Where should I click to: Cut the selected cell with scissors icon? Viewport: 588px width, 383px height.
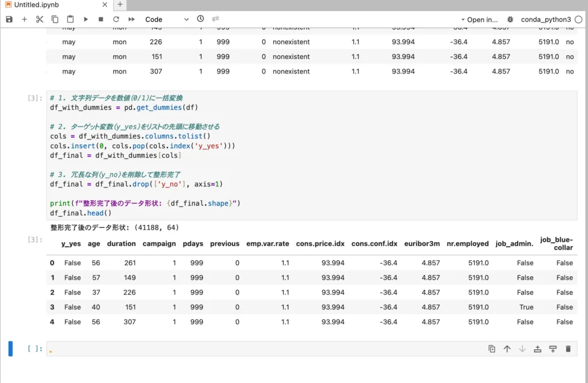coord(40,20)
